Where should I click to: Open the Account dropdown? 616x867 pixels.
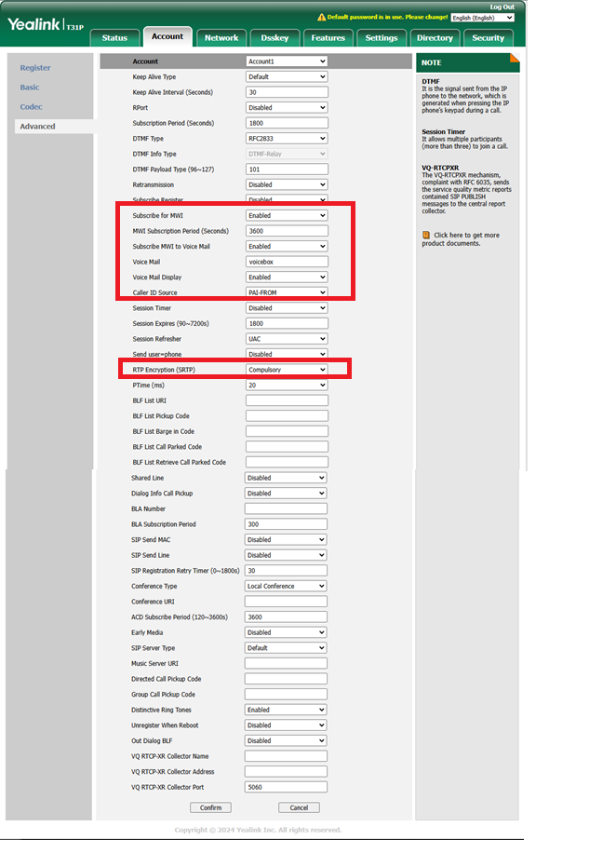[x=287, y=61]
